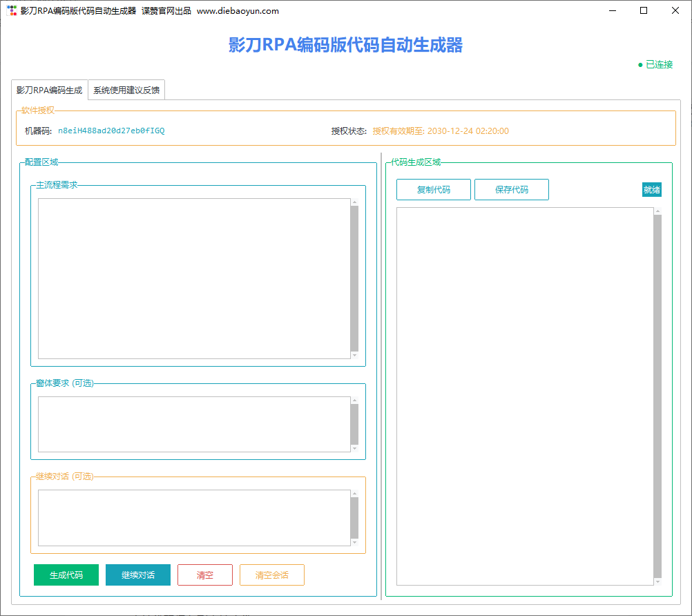This screenshot has height=616, width=692.
Task: Click the 就绪 status badge
Action: pyautogui.click(x=652, y=190)
